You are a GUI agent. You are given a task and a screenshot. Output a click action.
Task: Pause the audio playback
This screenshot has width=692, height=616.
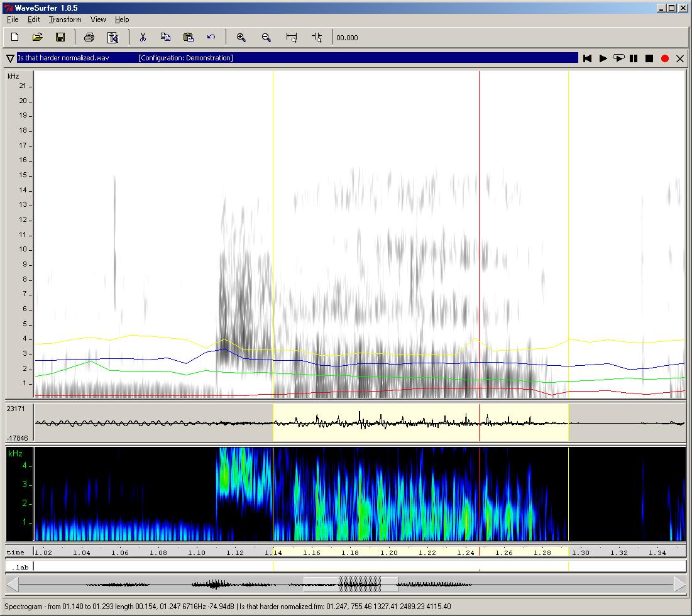tap(634, 58)
